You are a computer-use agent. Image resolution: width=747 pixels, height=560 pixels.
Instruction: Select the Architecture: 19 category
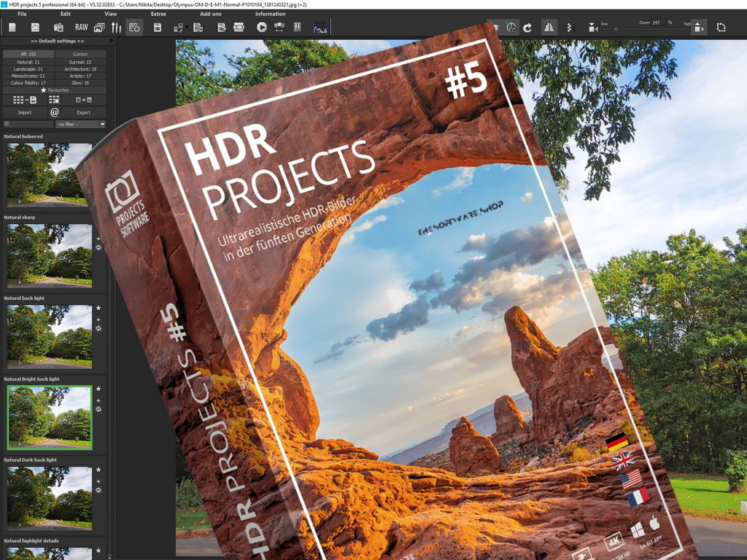tap(80, 69)
